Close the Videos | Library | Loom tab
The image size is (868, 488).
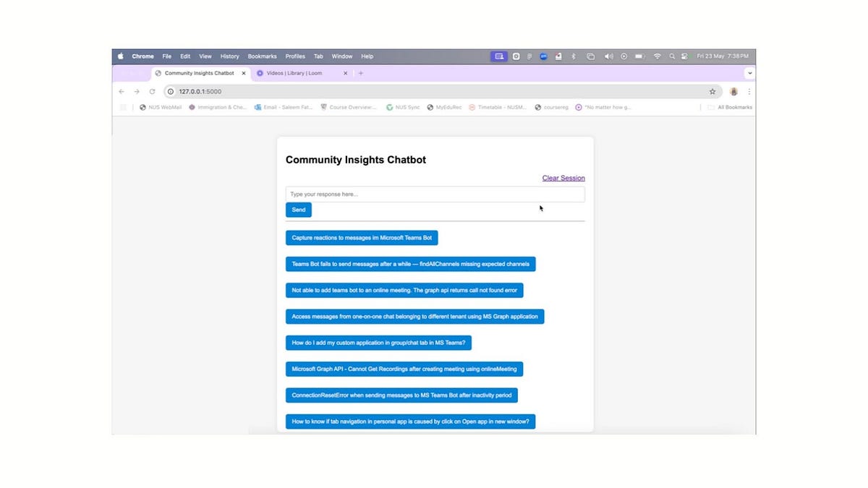click(x=345, y=73)
